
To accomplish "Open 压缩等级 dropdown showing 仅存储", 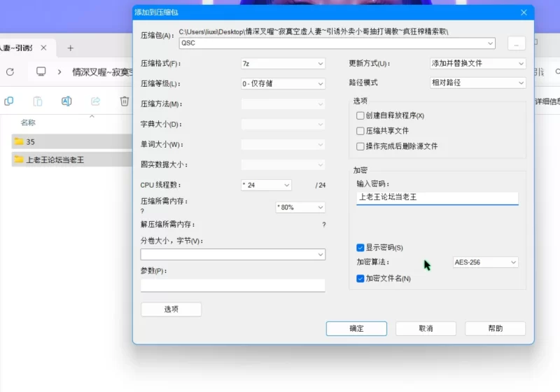I will (283, 83).
